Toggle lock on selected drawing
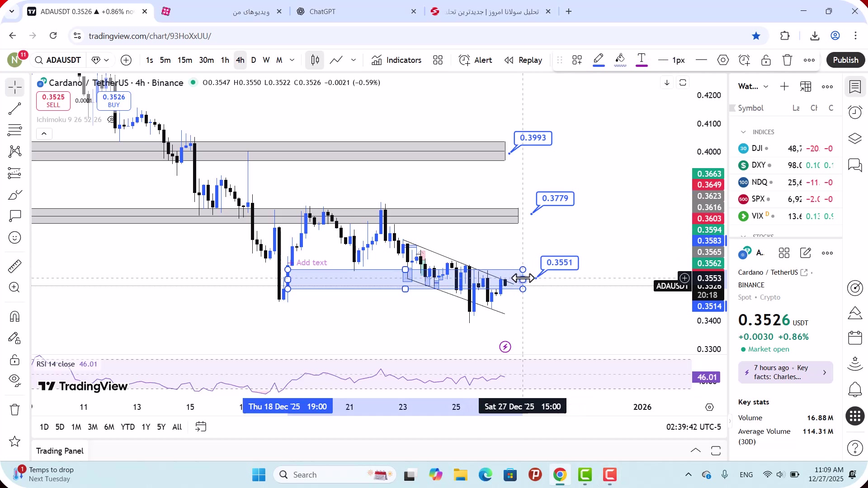The image size is (868, 488). (766, 60)
